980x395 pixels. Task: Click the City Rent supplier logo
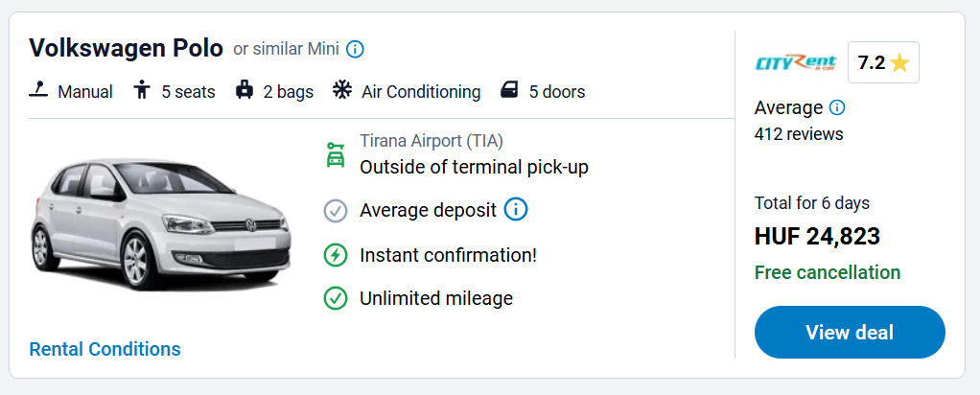pos(796,63)
